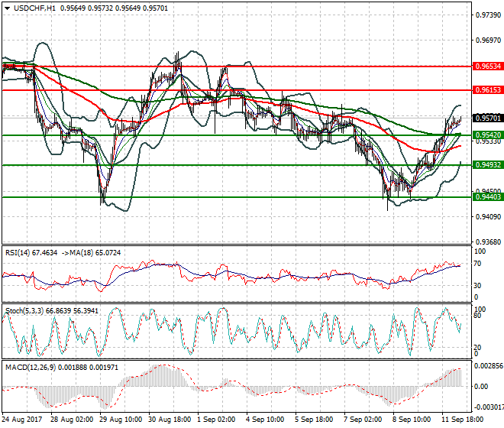Click the Stochastic scale value 80
504x428 pixels.
pyautogui.click(x=477, y=316)
